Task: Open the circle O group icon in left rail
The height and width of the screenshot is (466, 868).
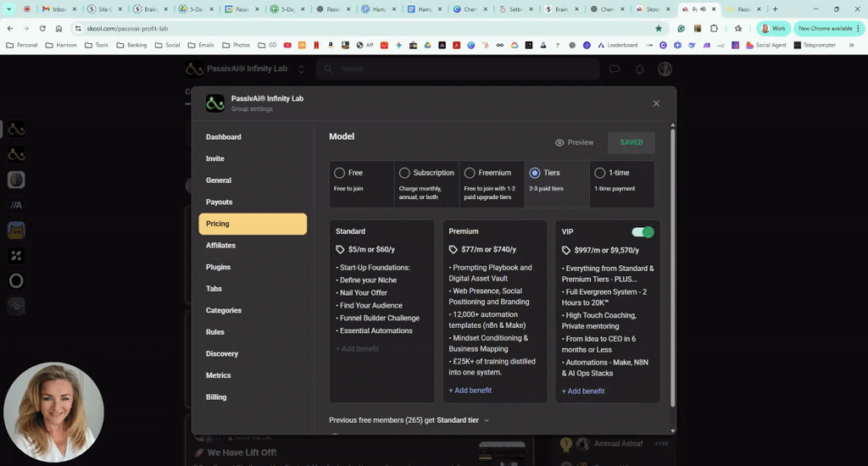Action: pos(16,281)
